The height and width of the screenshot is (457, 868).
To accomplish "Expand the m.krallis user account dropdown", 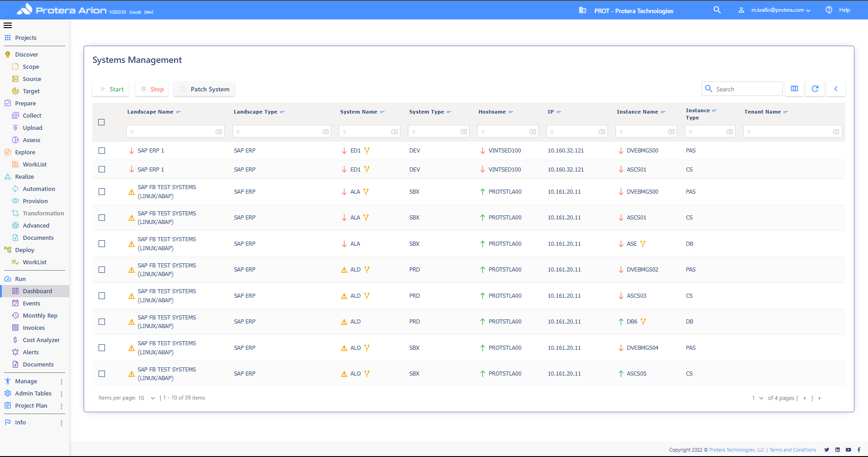I will [780, 10].
